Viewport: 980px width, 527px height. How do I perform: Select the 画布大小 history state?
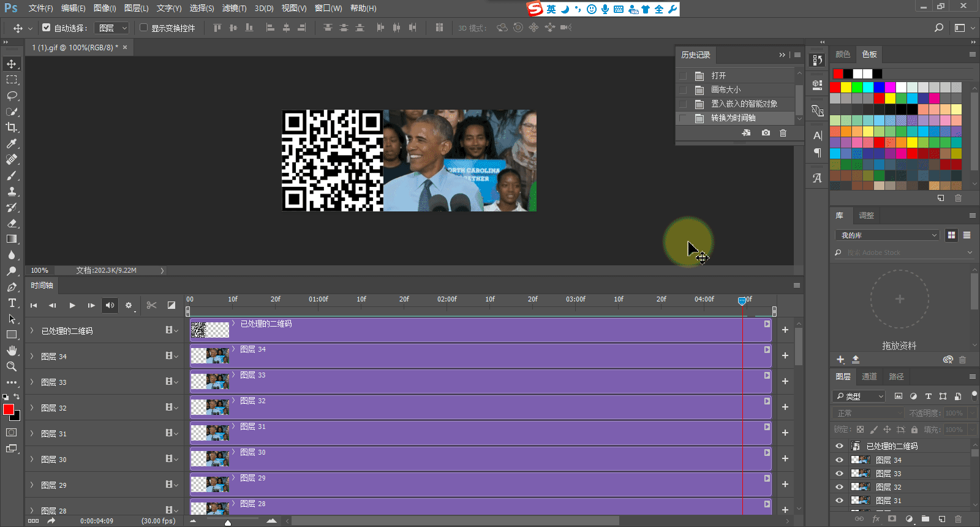726,89
